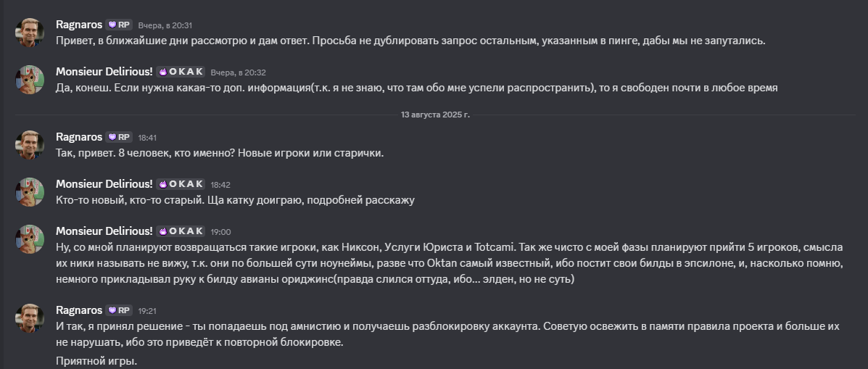The width and height of the screenshot is (868, 369).
Task: Open Ragnaros avatar next to the 18:41 message
Action: 29,145
